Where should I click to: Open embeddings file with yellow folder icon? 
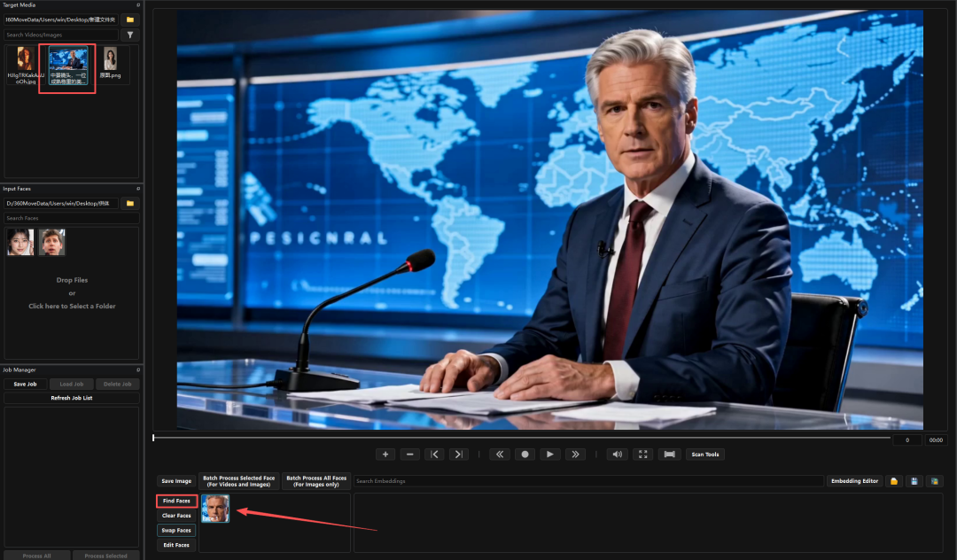click(893, 481)
